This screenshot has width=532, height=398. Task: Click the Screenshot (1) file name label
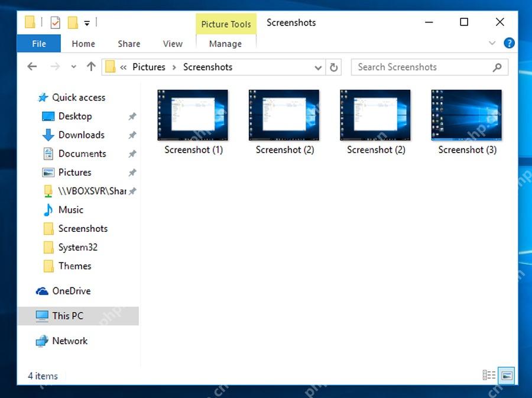pyautogui.click(x=194, y=150)
